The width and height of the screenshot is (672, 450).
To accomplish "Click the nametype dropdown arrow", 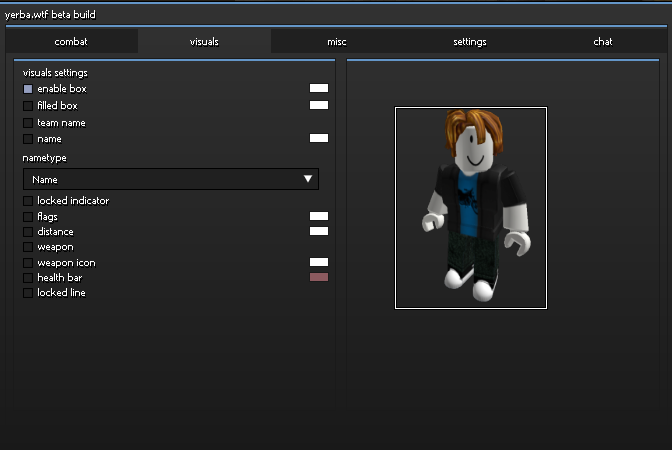I will 308,179.
